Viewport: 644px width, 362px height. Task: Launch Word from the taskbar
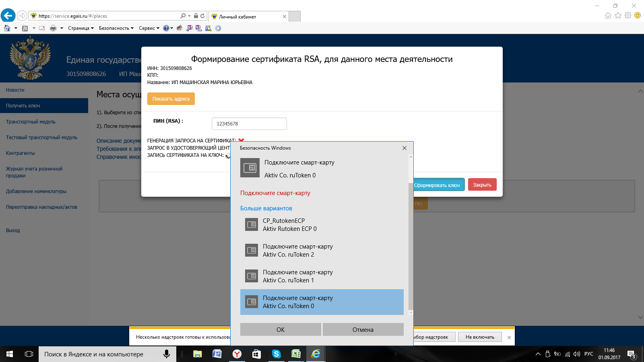pos(217,354)
